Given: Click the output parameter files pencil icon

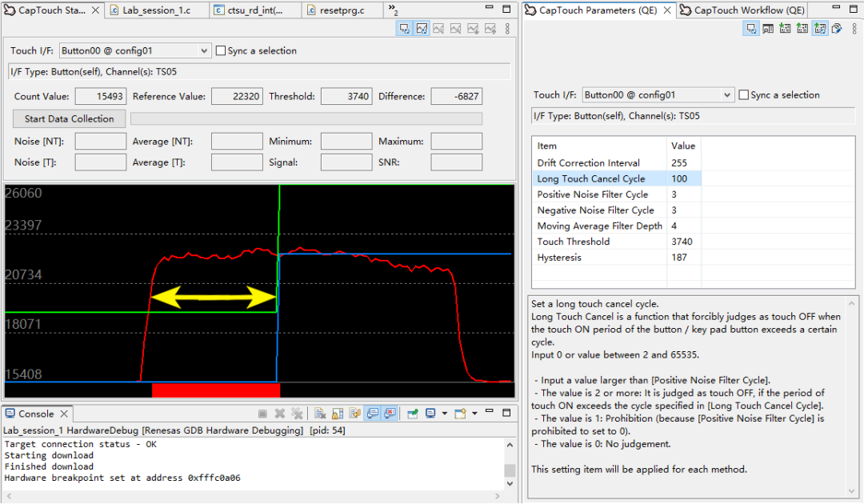Looking at the screenshot, I should tap(837, 29).
